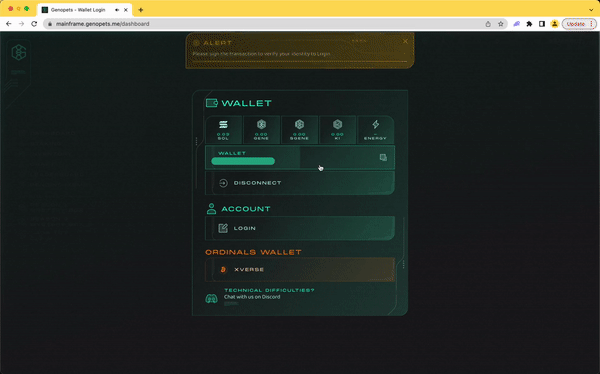
Task: Close the Genopets Wallet Login tab
Action: click(126, 10)
